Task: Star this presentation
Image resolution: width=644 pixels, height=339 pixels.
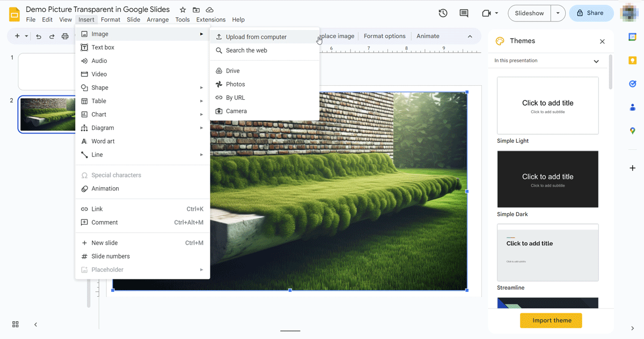Action: click(x=183, y=10)
